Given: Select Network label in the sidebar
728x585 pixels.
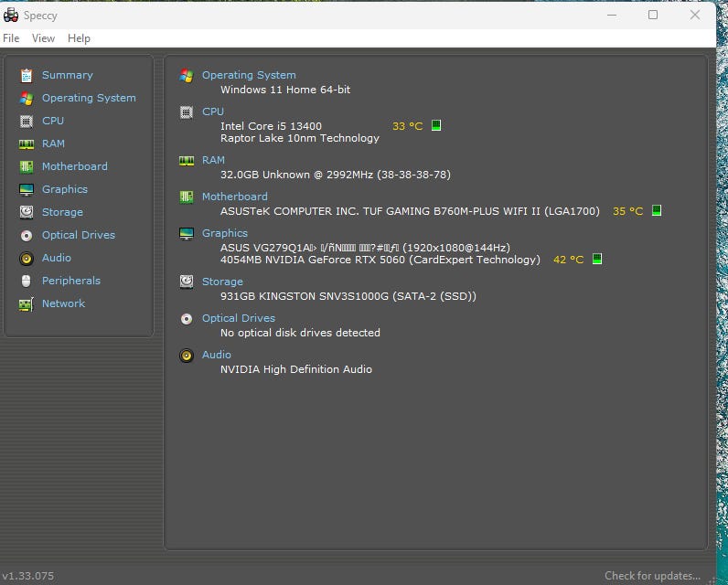Looking at the screenshot, I should (x=64, y=303).
